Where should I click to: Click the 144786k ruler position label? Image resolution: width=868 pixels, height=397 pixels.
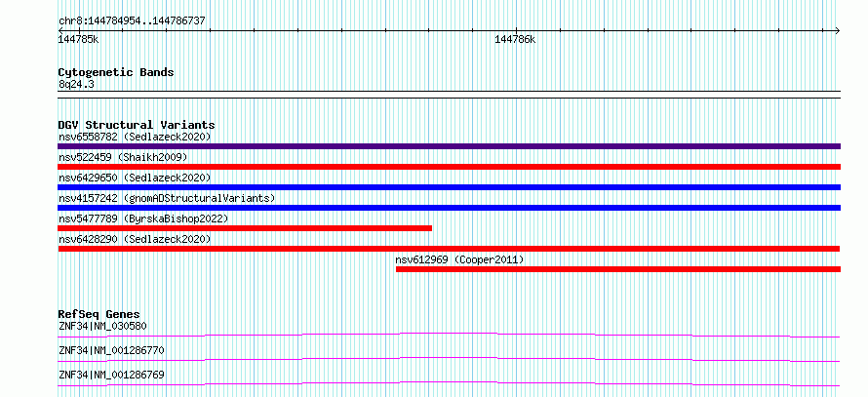(x=515, y=40)
